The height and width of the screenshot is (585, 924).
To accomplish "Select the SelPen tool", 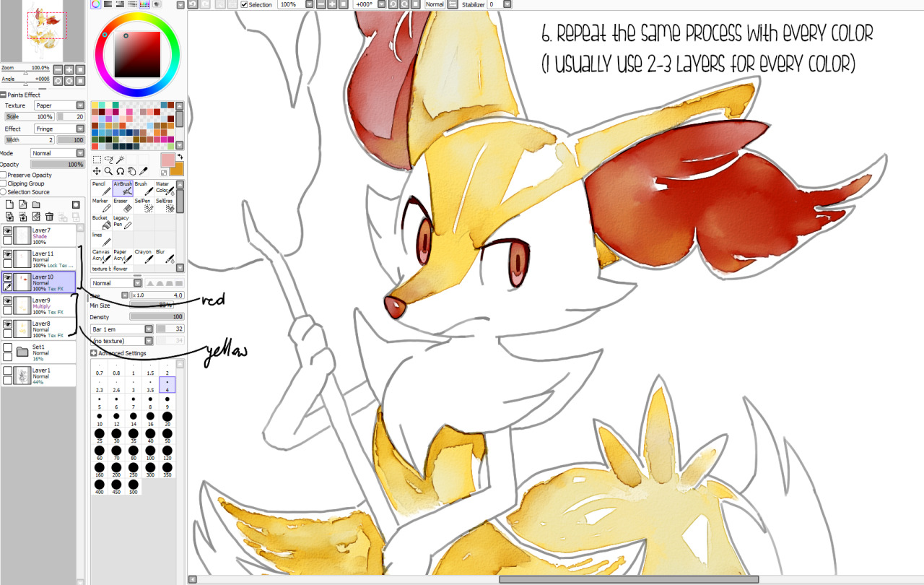I will coord(144,206).
